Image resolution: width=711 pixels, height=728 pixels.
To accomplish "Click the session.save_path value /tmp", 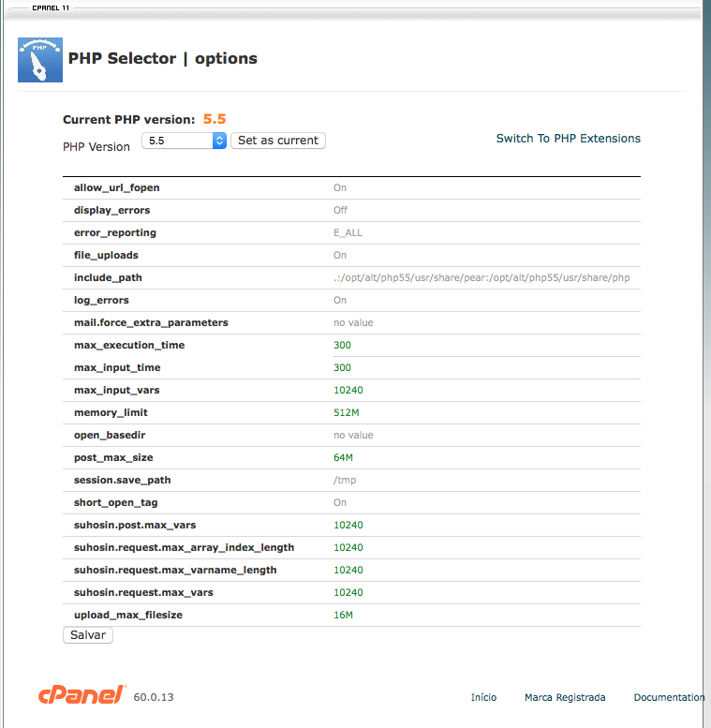I will click(345, 480).
